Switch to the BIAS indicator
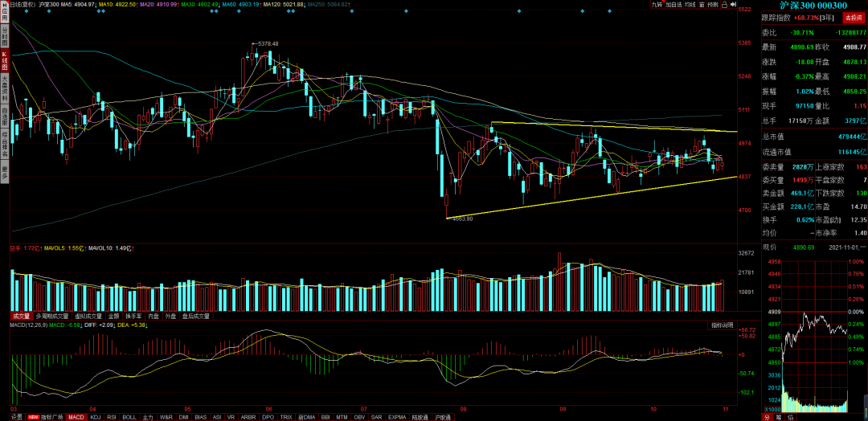This screenshot has width=868, height=421. 201,417
